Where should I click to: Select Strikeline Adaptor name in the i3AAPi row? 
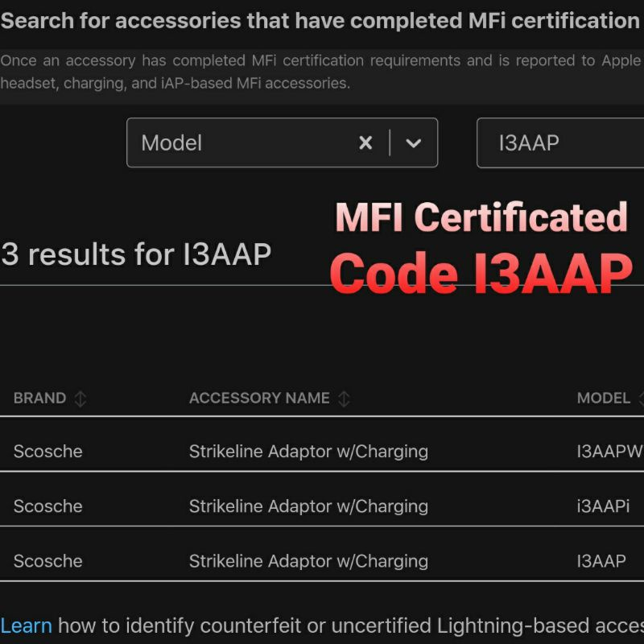pos(308,506)
